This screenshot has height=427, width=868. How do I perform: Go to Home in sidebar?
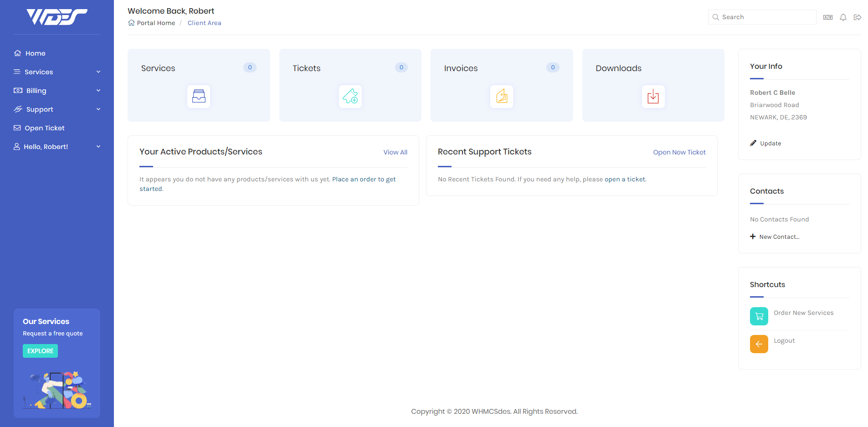coord(36,53)
